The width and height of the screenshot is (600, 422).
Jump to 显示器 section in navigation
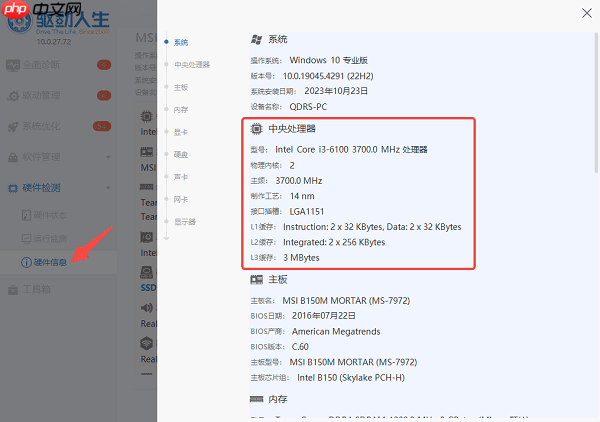[185, 222]
